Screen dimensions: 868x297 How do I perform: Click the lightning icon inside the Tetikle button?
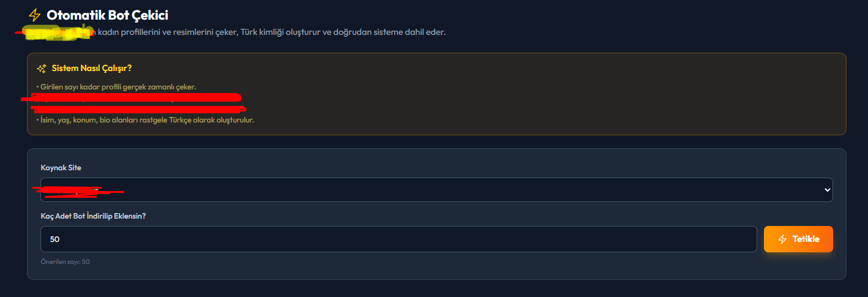click(782, 239)
